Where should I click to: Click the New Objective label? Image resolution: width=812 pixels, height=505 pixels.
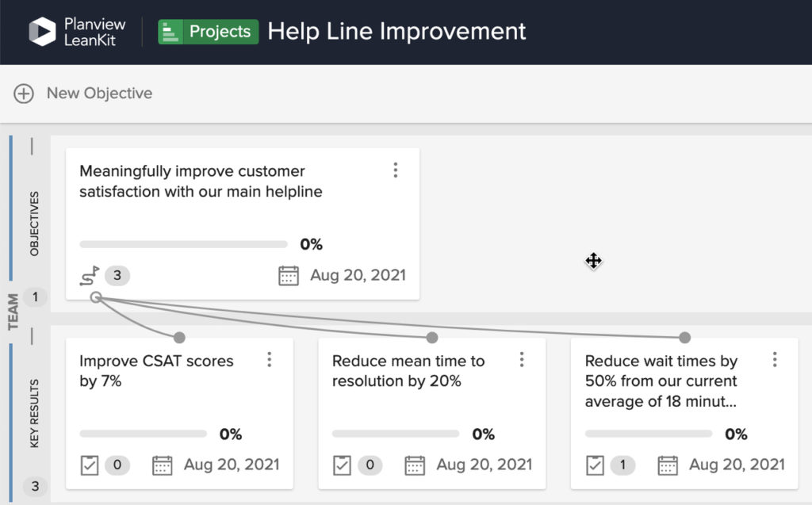[99, 94]
